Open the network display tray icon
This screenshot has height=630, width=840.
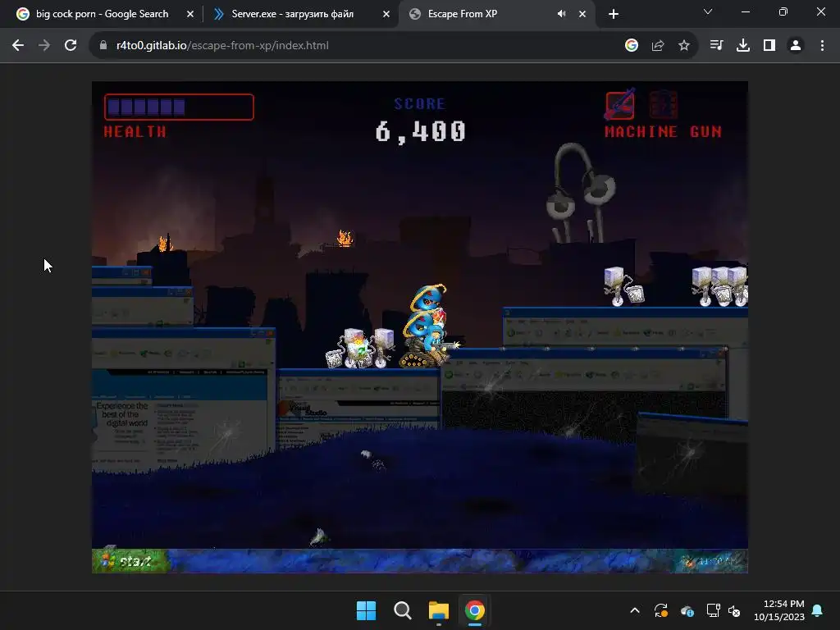coord(713,610)
